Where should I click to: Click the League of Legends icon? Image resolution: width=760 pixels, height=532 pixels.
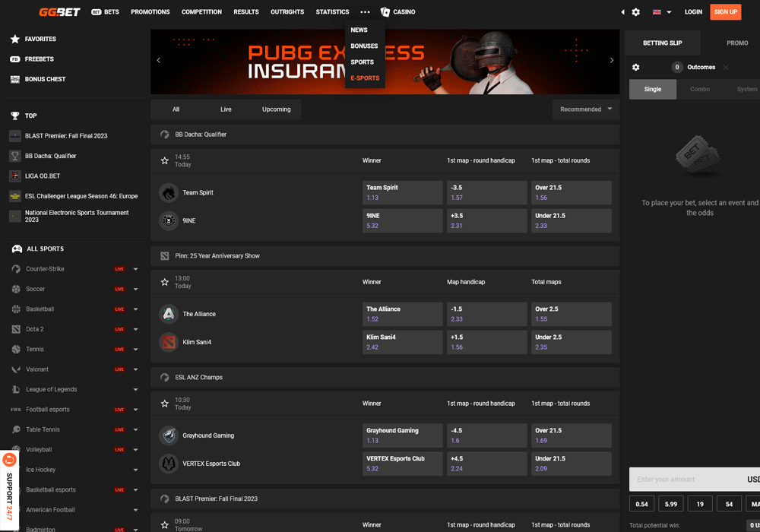click(x=16, y=390)
